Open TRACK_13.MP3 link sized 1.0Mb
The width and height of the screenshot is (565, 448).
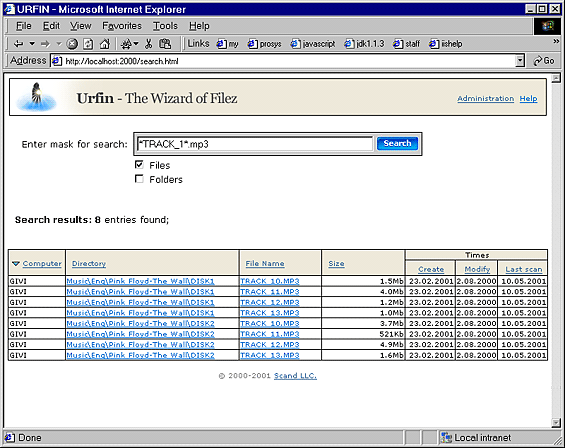click(270, 313)
